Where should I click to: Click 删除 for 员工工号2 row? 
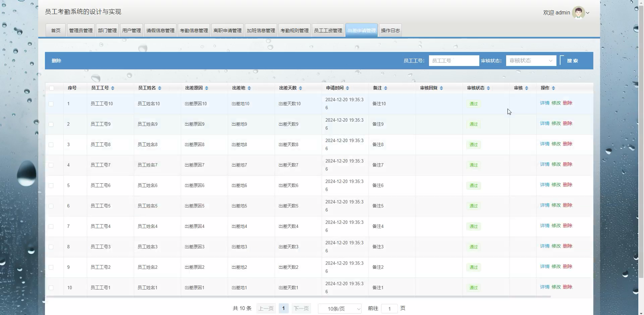568,266
